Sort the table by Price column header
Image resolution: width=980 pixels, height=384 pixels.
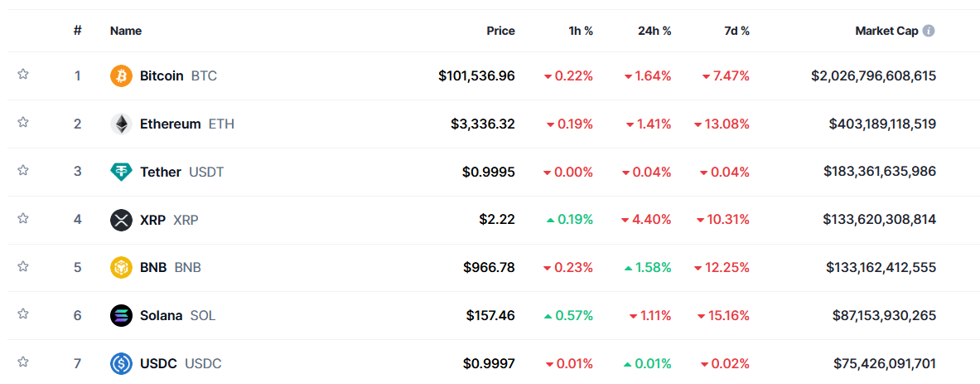click(x=501, y=31)
